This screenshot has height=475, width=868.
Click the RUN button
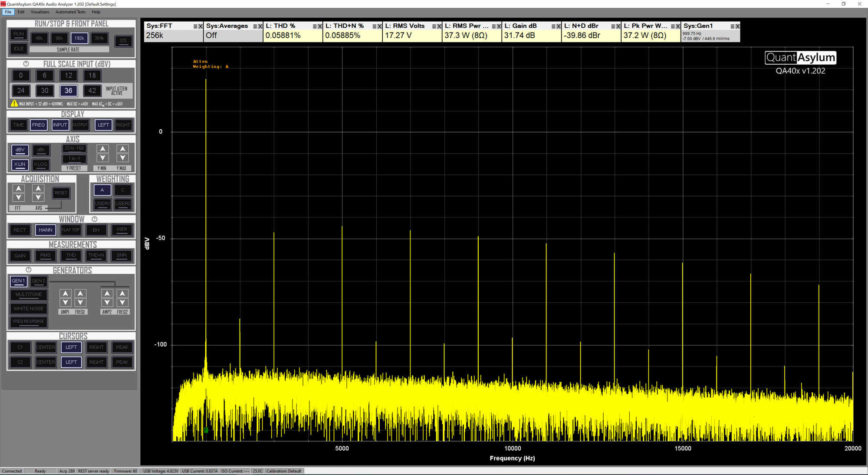(x=19, y=34)
